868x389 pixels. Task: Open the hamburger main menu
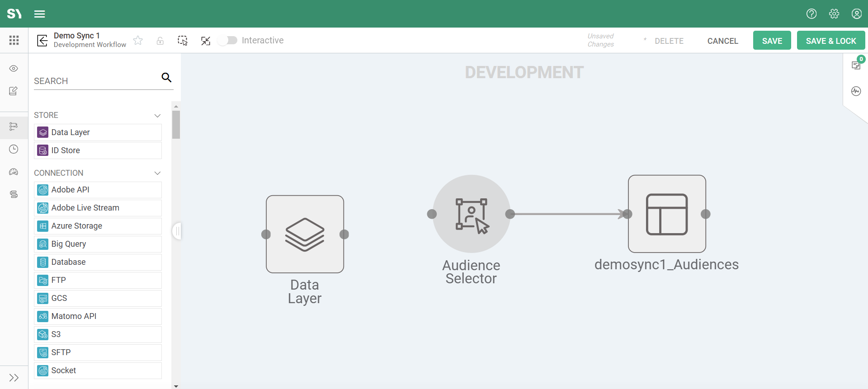tap(40, 14)
